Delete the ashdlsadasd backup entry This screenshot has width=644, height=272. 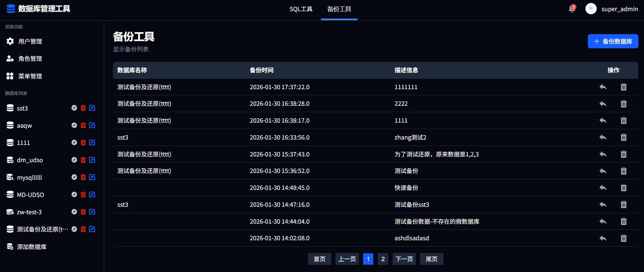pos(623,238)
